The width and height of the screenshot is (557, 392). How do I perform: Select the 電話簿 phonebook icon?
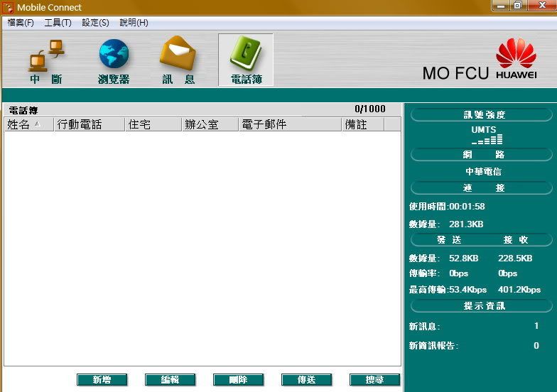click(246, 60)
